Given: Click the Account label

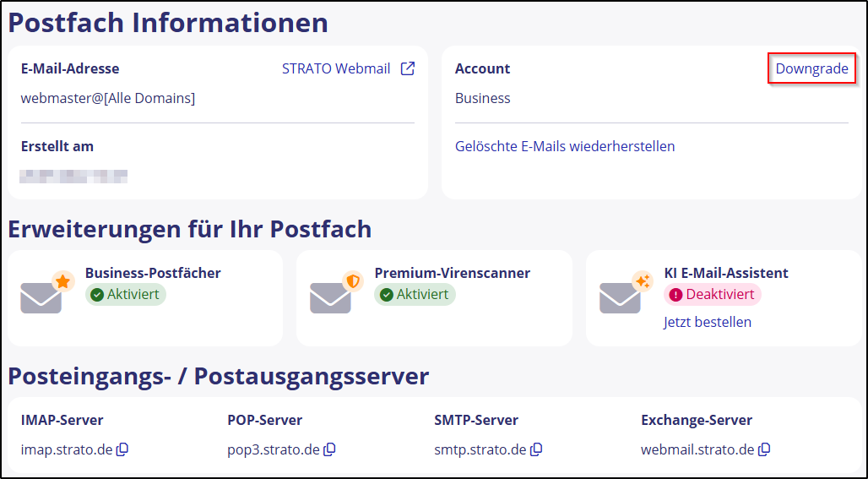Looking at the screenshot, I should coord(483,68).
